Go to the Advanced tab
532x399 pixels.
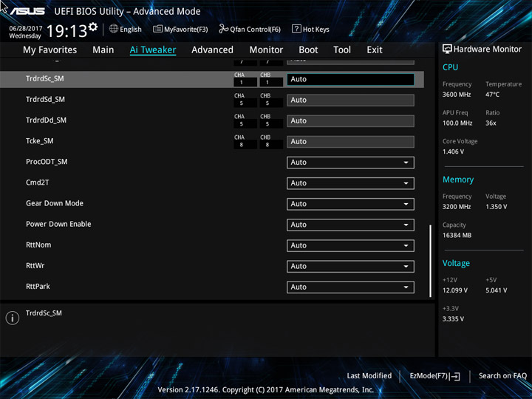pyautogui.click(x=212, y=50)
